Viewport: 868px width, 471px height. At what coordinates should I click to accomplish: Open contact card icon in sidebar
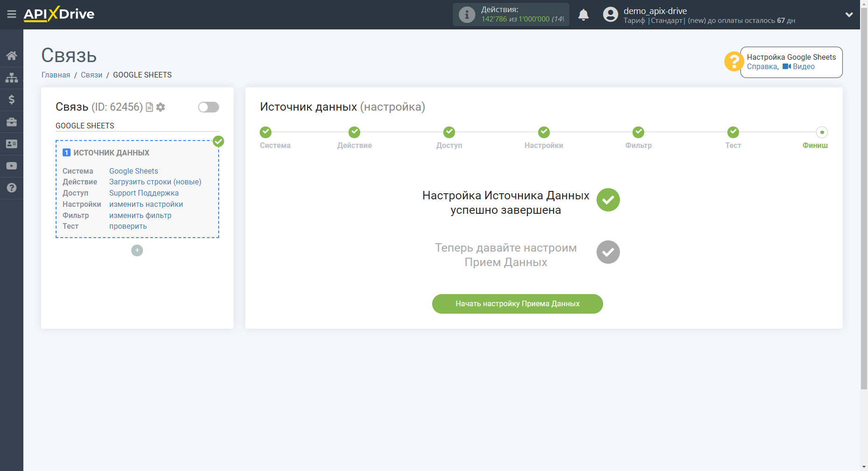click(12, 144)
